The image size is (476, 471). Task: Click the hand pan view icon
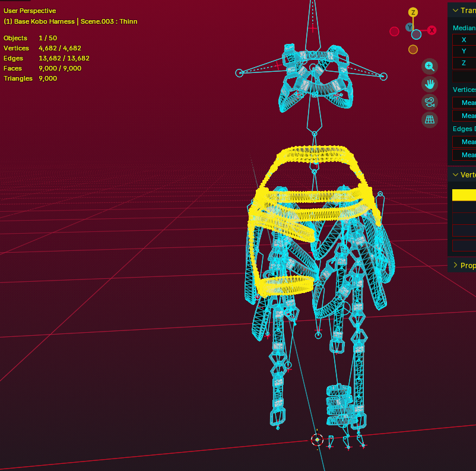(x=430, y=84)
